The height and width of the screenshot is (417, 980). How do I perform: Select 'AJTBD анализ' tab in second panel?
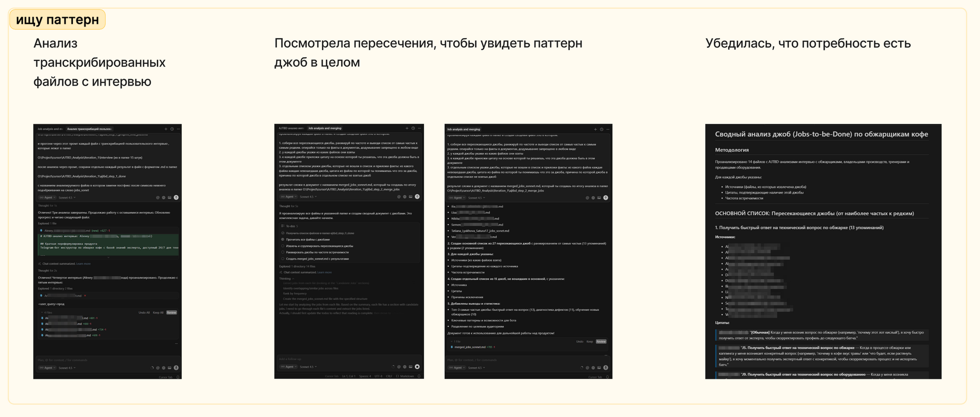pyautogui.click(x=291, y=128)
